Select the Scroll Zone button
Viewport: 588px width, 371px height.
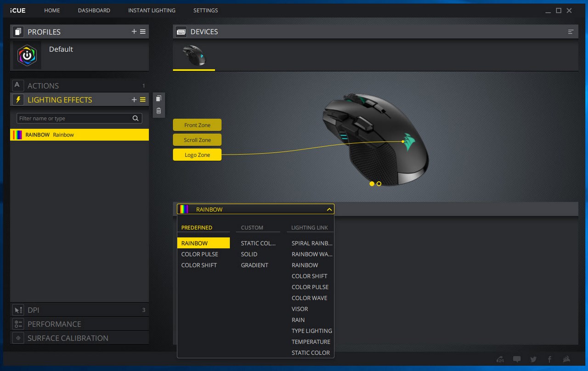coord(197,140)
